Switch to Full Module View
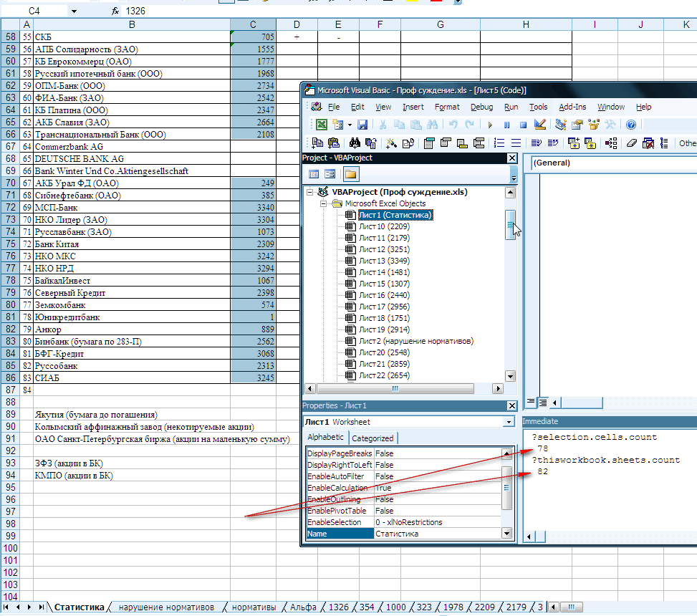 [544, 402]
